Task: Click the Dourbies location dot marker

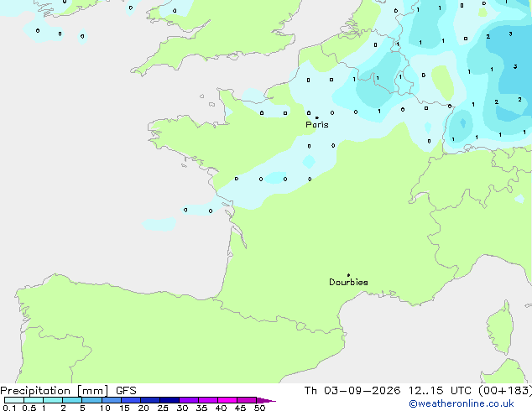Action: coord(348,275)
